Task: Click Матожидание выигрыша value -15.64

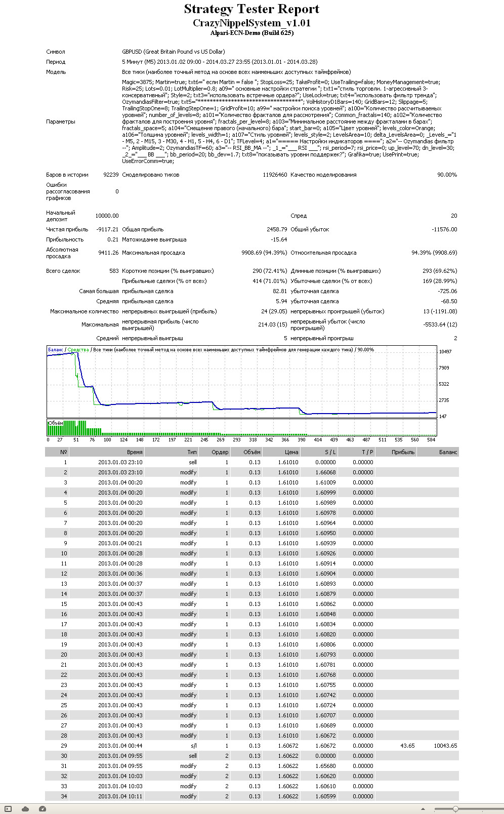Action: click(279, 239)
